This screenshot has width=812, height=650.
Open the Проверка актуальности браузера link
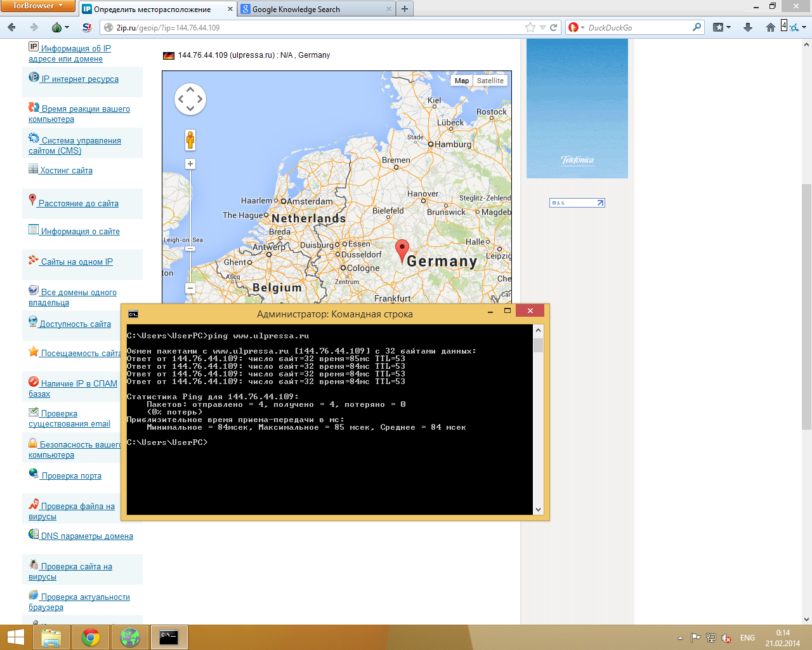[x=79, y=602]
